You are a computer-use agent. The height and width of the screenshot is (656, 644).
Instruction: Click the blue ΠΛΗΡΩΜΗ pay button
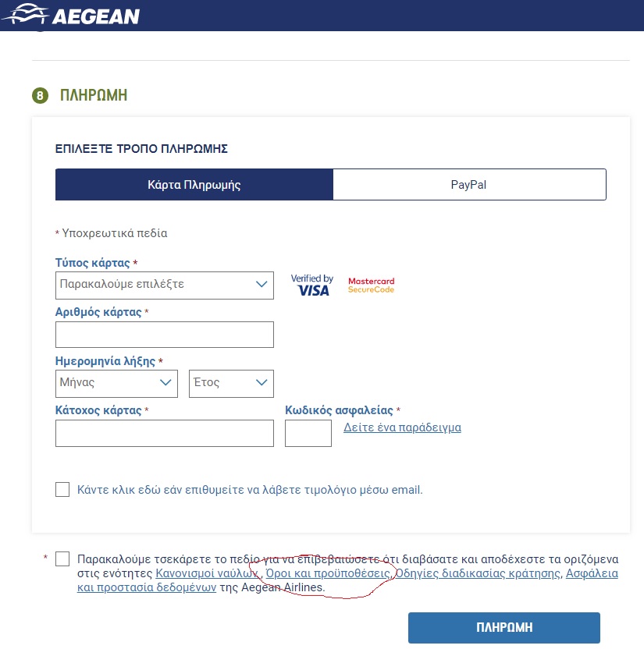pyautogui.click(x=504, y=628)
